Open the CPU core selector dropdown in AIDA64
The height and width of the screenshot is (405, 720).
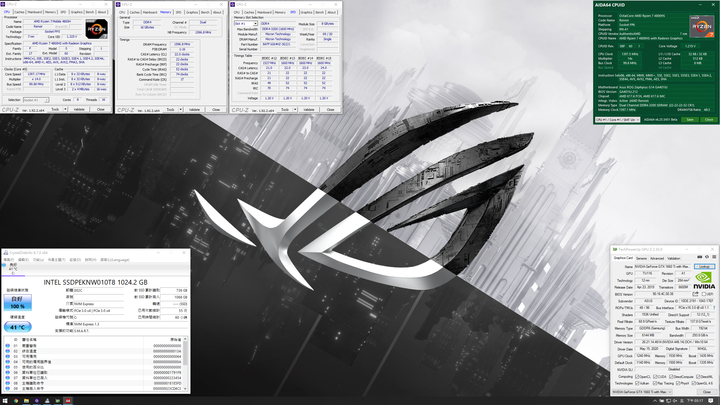(617, 119)
